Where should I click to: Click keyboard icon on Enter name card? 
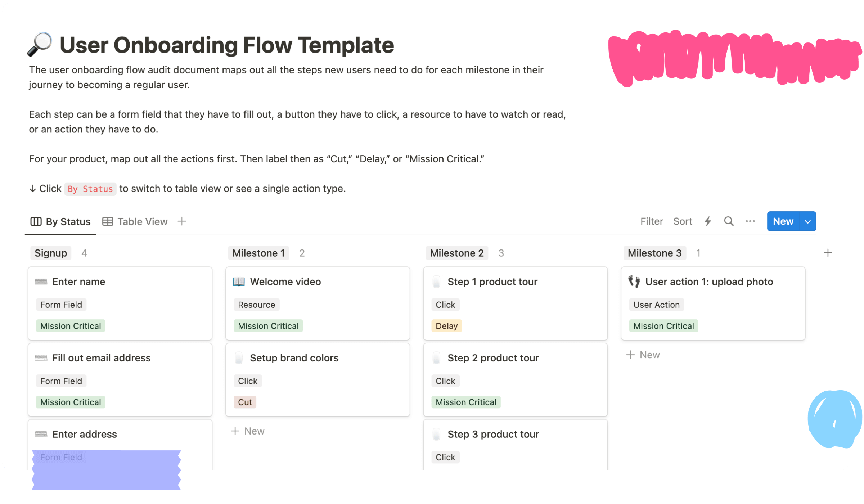[41, 282]
